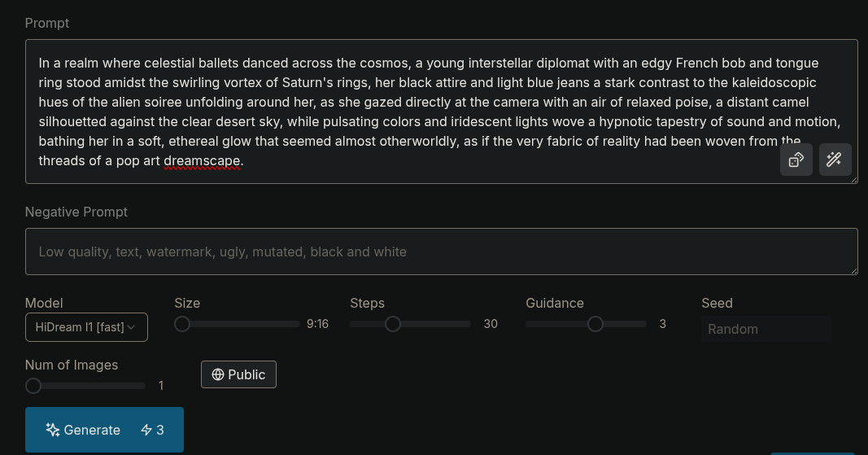Click the magic wand enhance prompt icon
Screen dimensions: 868x455
click(835, 160)
